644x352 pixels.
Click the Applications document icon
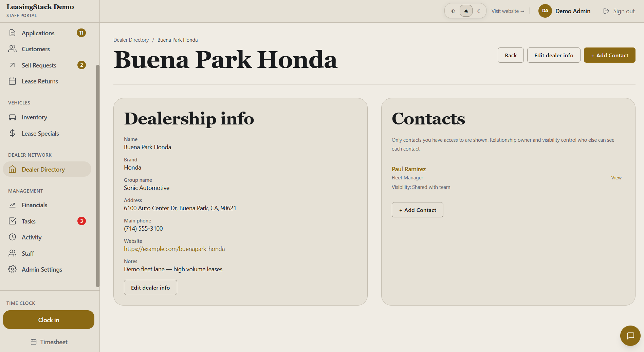[x=13, y=33]
